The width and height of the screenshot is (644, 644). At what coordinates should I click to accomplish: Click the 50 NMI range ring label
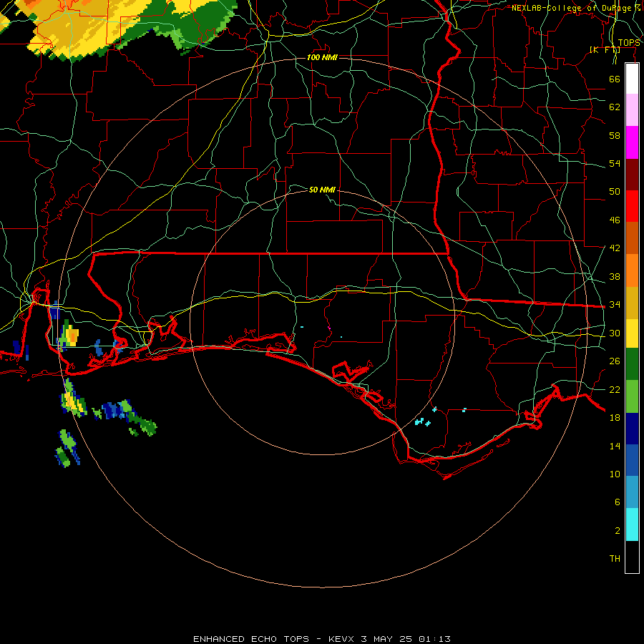click(322, 190)
